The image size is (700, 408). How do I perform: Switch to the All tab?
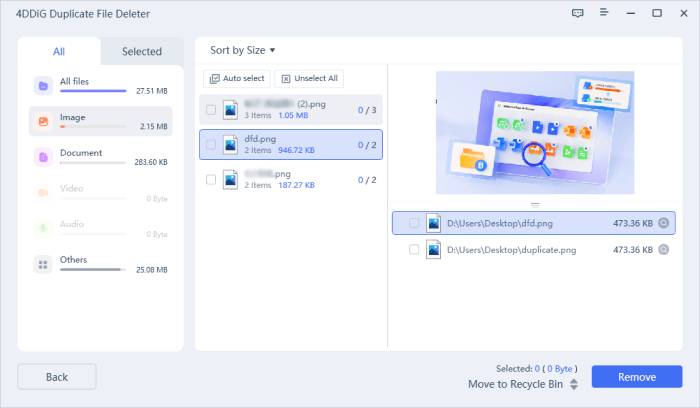click(x=59, y=51)
